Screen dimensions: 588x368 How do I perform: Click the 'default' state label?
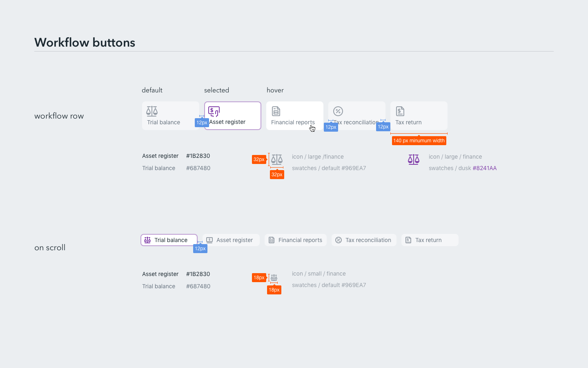(x=152, y=90)
